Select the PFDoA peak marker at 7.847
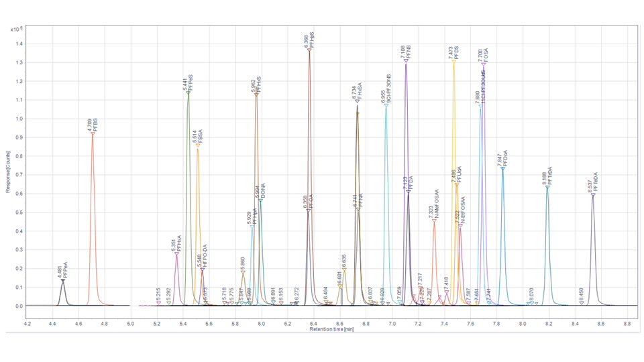The image size is (644, 362). [x=502, y=168]
